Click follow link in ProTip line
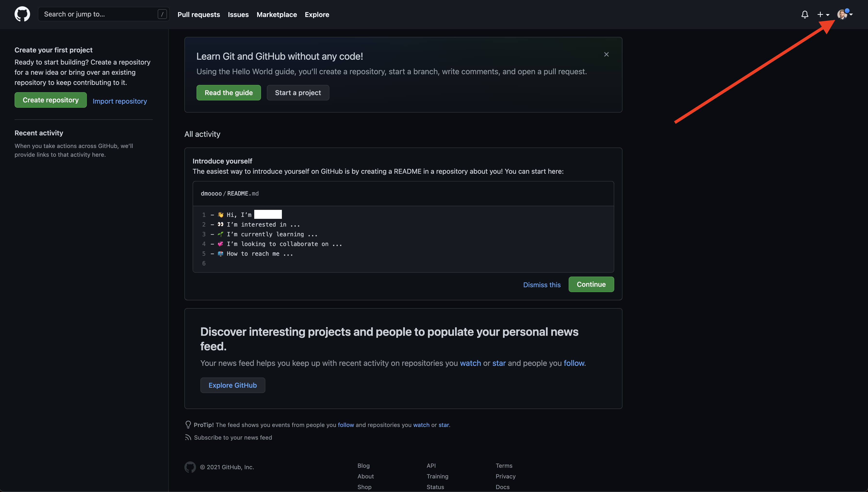Viewport: 868px width, 492px height. [346, 425]
